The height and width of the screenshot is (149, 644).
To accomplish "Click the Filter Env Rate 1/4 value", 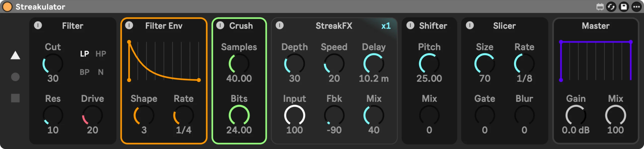I will click(x=183, y=130).
